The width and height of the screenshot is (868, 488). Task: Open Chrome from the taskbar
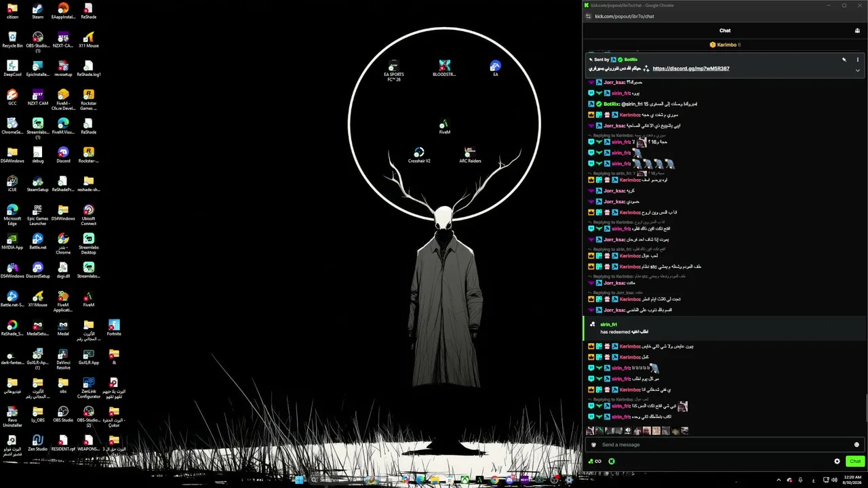[494, 480]
